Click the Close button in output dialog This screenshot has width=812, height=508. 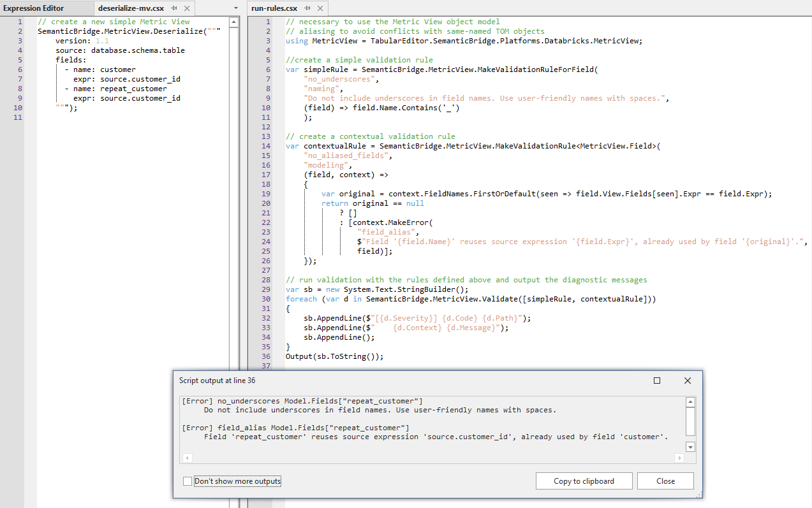click(x=665, y=481)
